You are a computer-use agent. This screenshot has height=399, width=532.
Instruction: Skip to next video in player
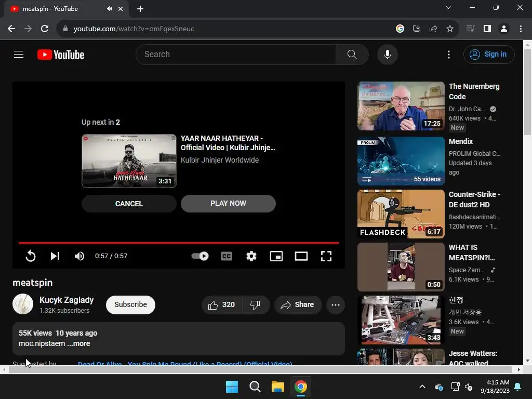pyautogui.click(x=55, y=256)
